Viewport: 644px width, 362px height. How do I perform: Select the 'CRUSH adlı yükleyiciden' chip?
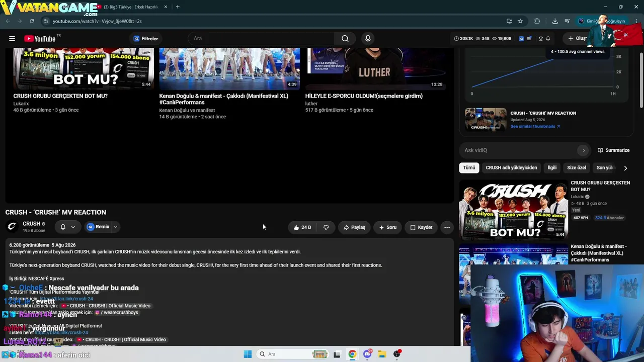(x=511, y=168)
